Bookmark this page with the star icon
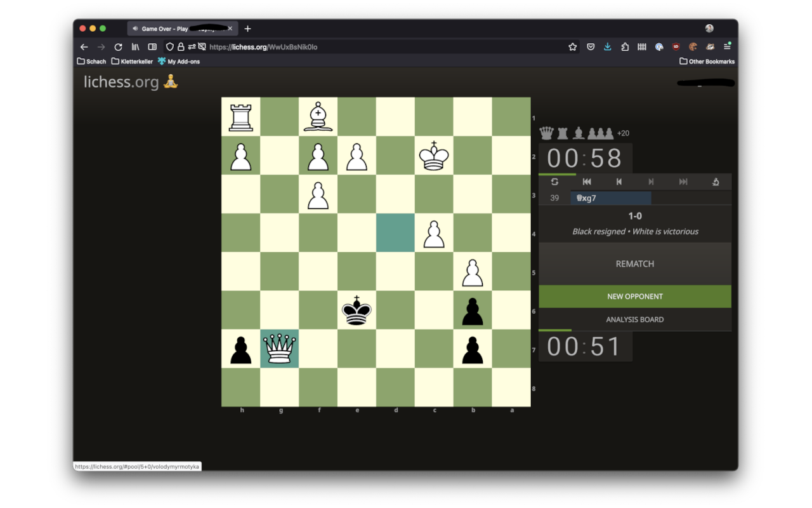Image resolution: width=812 pixels, height=508 pixels. click(573, 47)
